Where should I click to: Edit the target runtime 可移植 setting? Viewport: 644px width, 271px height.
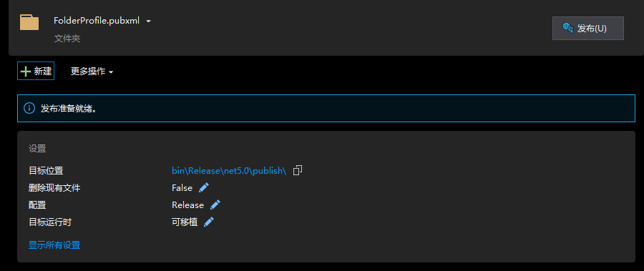209,222
